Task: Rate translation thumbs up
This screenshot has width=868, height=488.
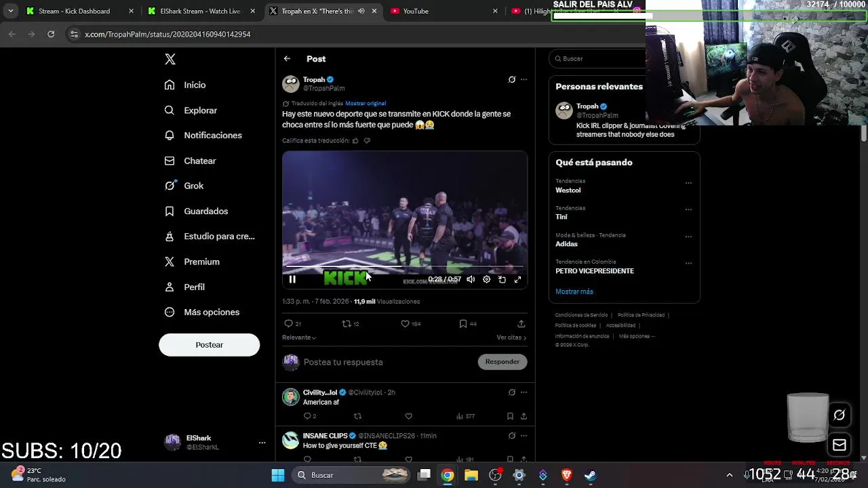Action: (355, 140)
